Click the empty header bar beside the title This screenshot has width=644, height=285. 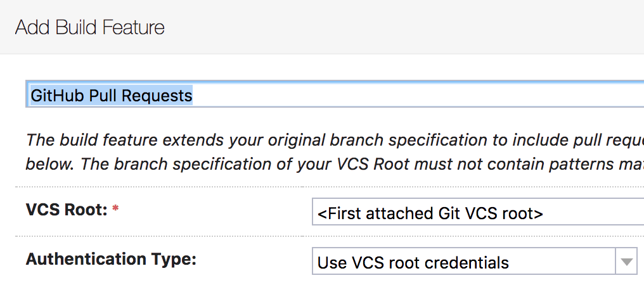tap(406, 28)
